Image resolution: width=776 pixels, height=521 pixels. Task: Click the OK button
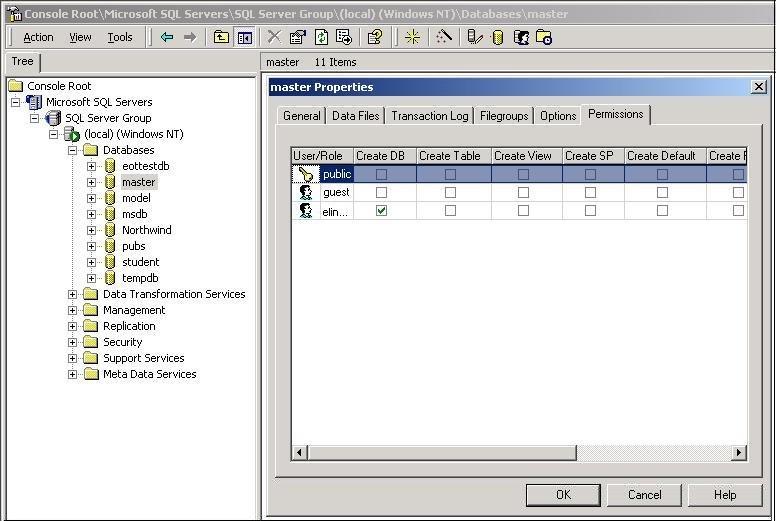563,495
